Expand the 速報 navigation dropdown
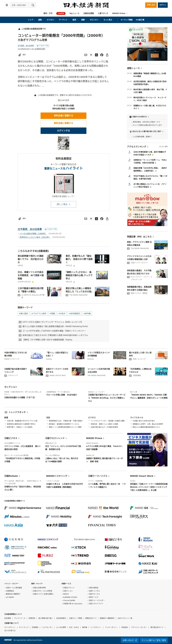Image resolution: width=172 pixels, height=644 pixels. (x=40, y=20)
